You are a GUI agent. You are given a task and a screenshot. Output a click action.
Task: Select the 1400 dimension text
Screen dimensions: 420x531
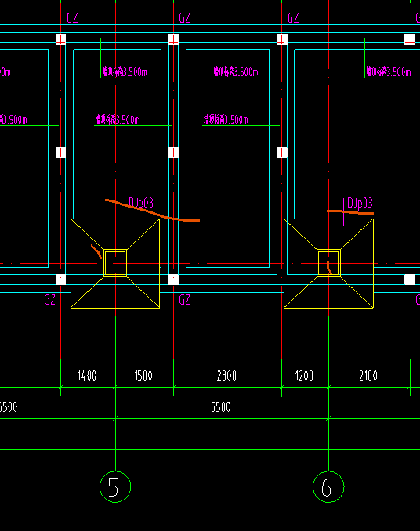point(87,376)
